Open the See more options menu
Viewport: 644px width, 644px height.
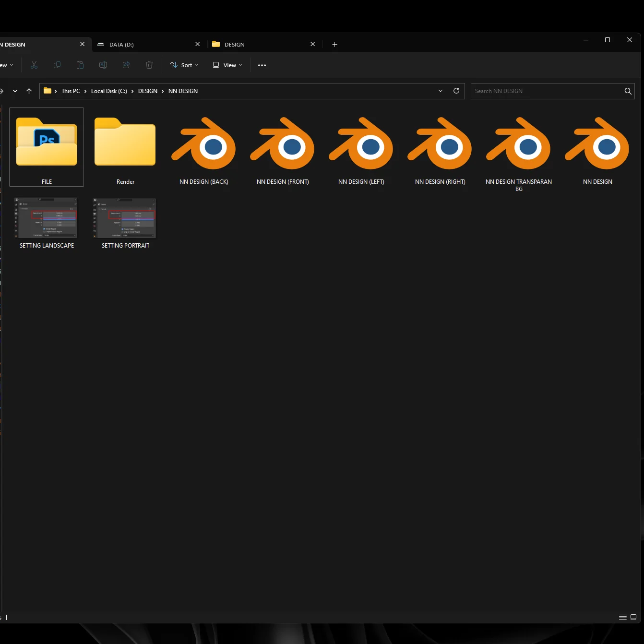coord(262,65)
